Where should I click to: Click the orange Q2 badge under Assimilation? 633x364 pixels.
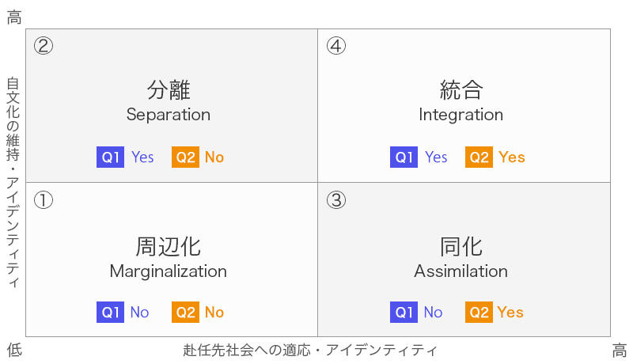[x=479, y=312]
